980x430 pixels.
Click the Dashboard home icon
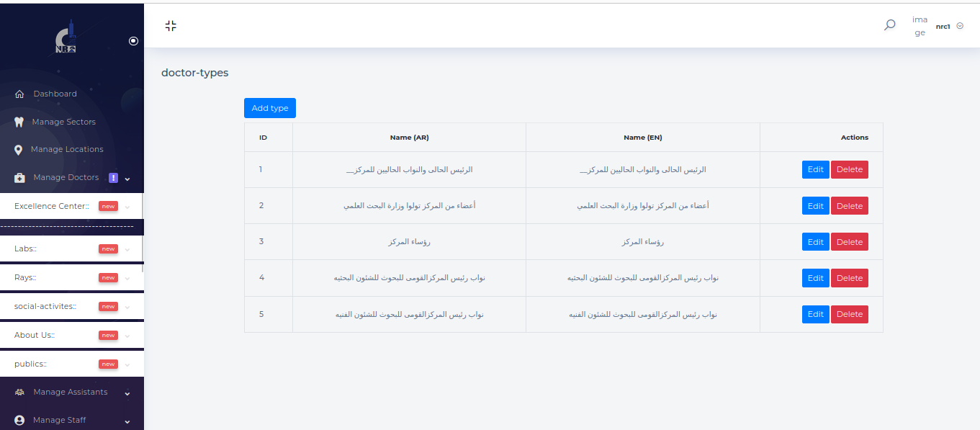coord(19,94)
